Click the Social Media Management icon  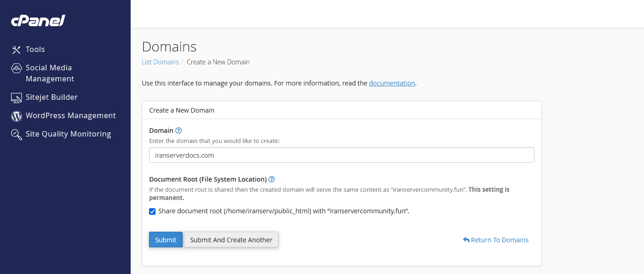point(17,68)
